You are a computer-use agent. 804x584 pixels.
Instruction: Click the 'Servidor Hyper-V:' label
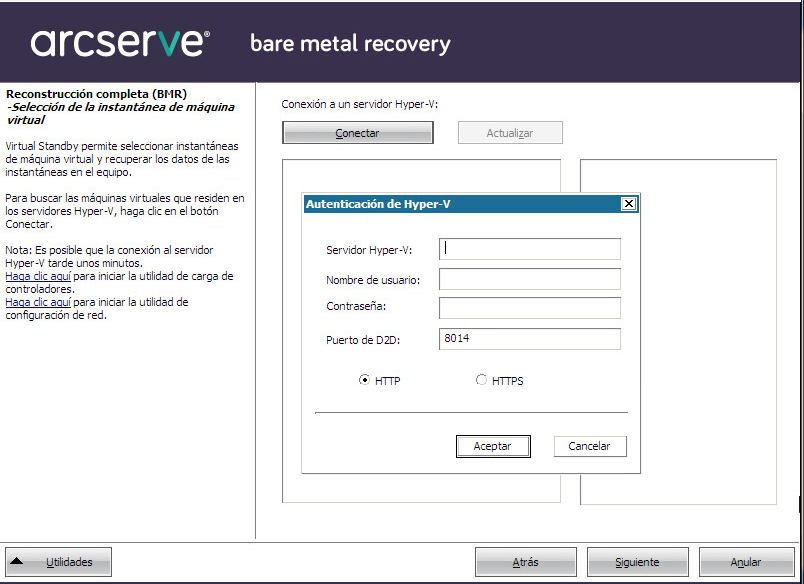pos(369,250)
